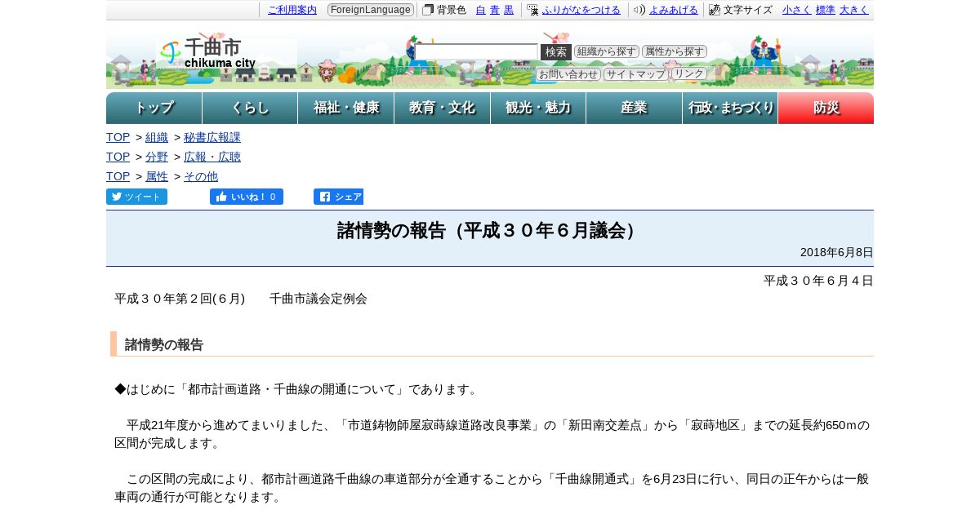Enable ふりがなをつける
Viewport: 980px width, 514px height.
[x=581, y=10]
